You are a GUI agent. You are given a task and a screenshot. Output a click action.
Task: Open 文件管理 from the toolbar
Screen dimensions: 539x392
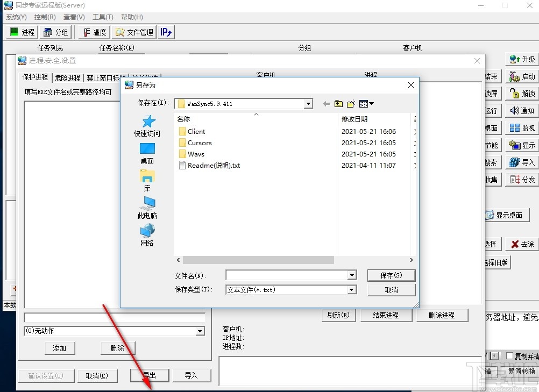pyautogui.click(x=134, y=32)
